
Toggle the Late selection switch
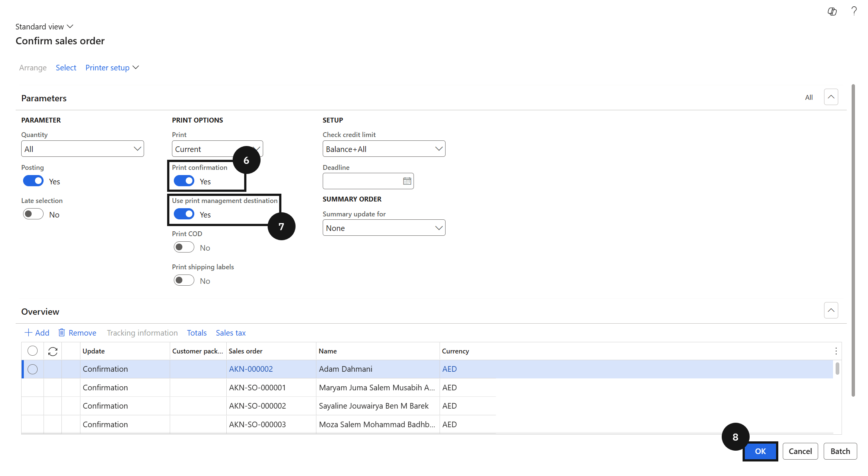point(33,214)
